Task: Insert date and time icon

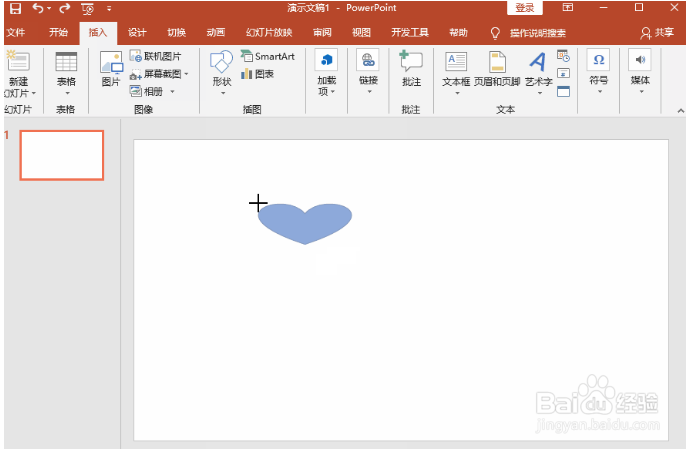Action: [x=563, y=56]
